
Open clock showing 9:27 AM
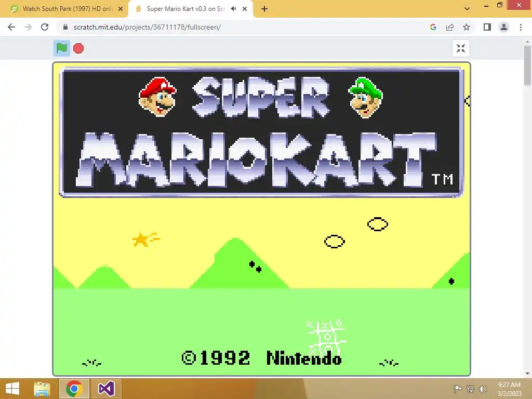pos(509,389)
